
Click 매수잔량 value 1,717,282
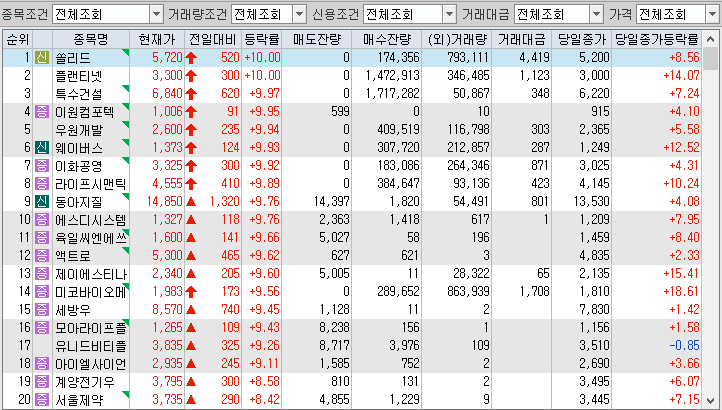393,94
